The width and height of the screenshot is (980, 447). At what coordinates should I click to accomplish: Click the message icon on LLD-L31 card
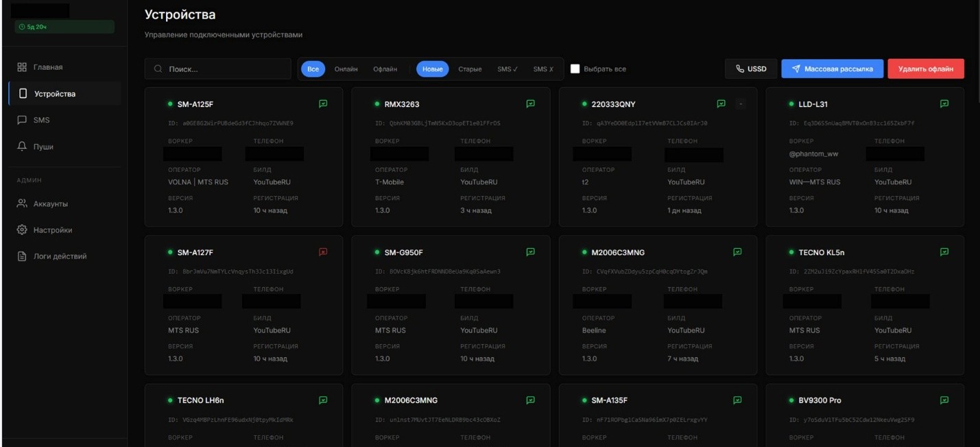point(944,104)
